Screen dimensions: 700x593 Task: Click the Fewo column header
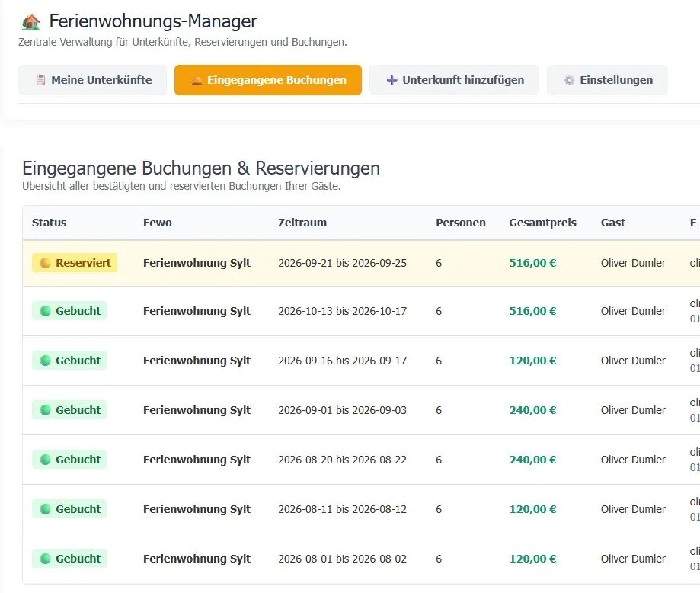(x=157, y=223)
